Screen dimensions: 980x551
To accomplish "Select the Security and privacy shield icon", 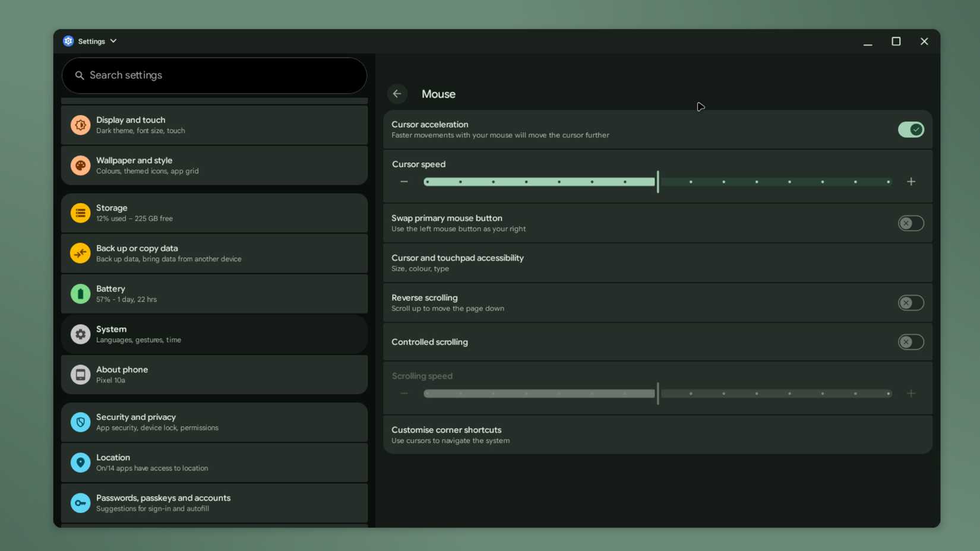I will pos(81,422).
